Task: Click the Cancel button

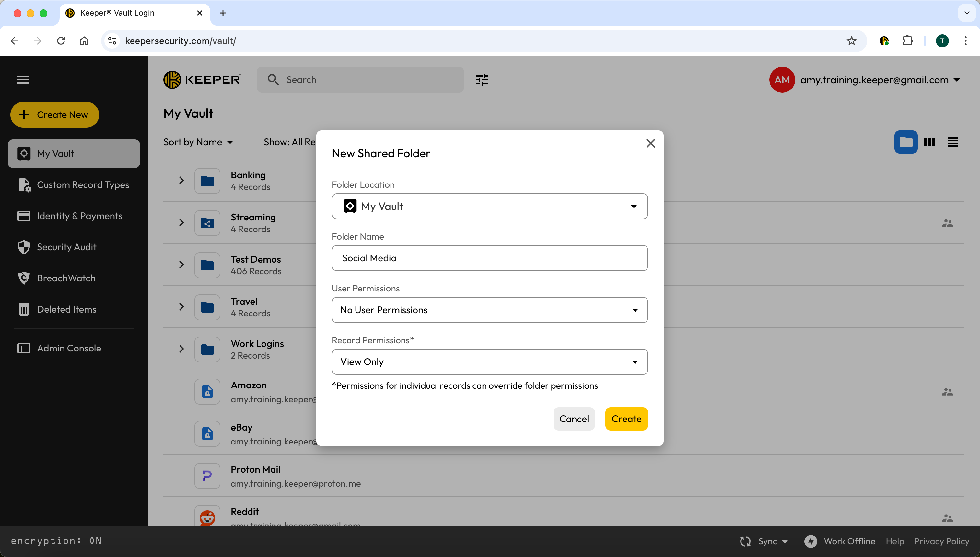Action: [574, 419]
